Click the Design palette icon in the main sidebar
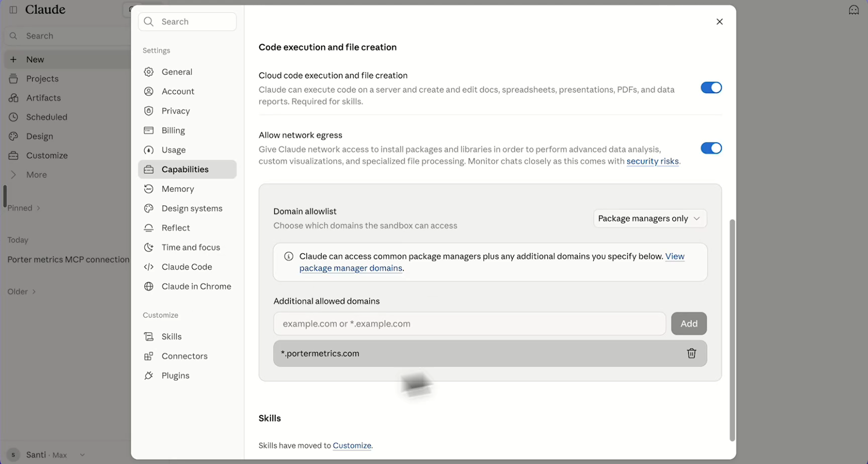The height and width of the screenshot is (464, 868). pos(14,136)
